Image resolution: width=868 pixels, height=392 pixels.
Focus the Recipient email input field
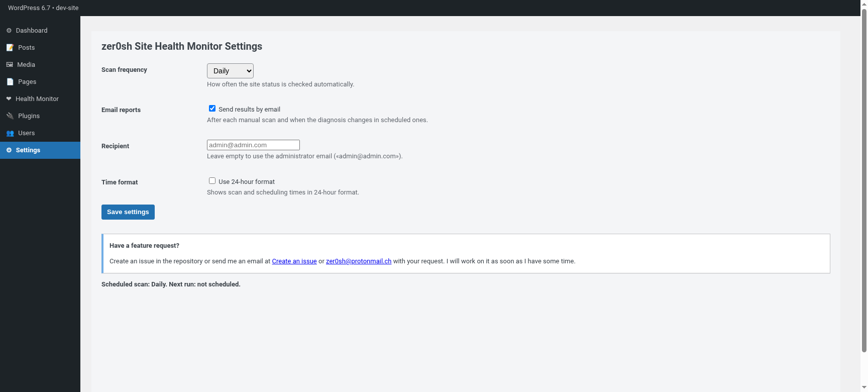(x=253, y=145)
